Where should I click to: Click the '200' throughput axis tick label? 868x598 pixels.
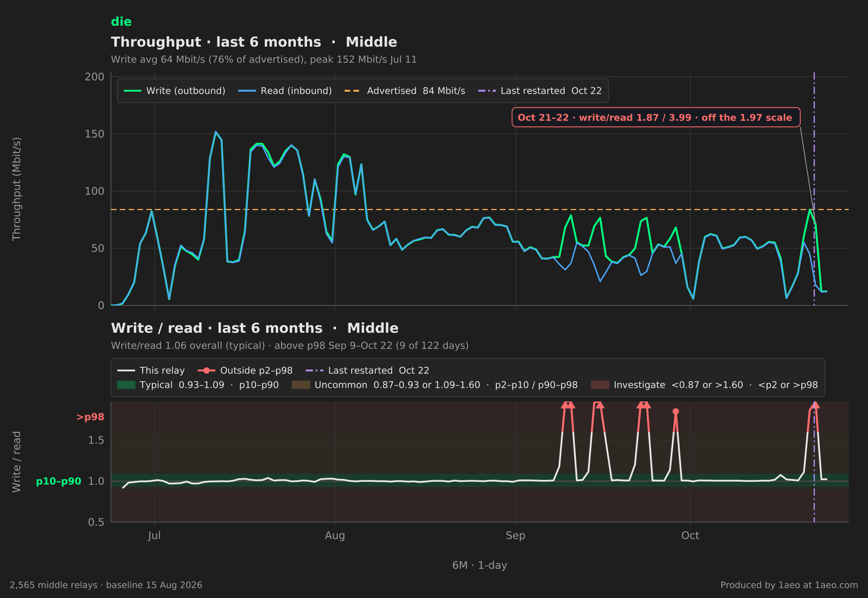coord(94,77)
